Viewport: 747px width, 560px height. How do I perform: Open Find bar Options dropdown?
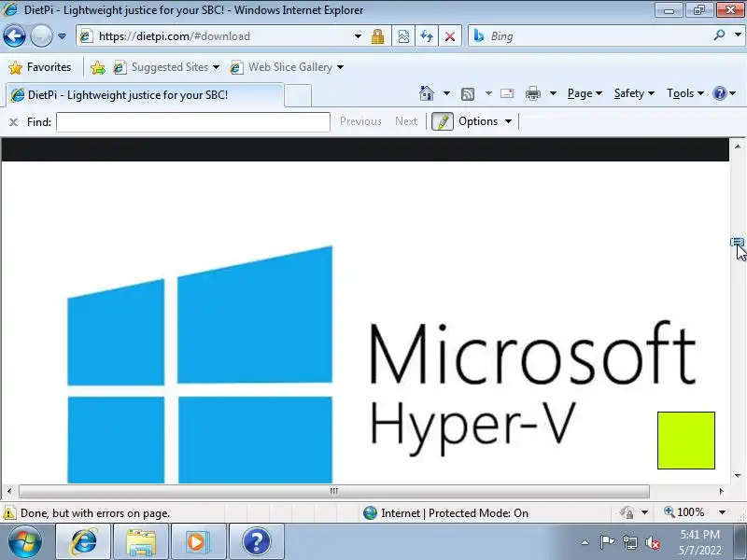click(486, 121)
